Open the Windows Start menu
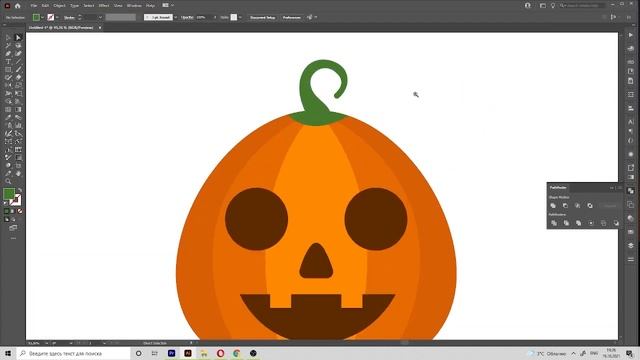 point(7,353)
